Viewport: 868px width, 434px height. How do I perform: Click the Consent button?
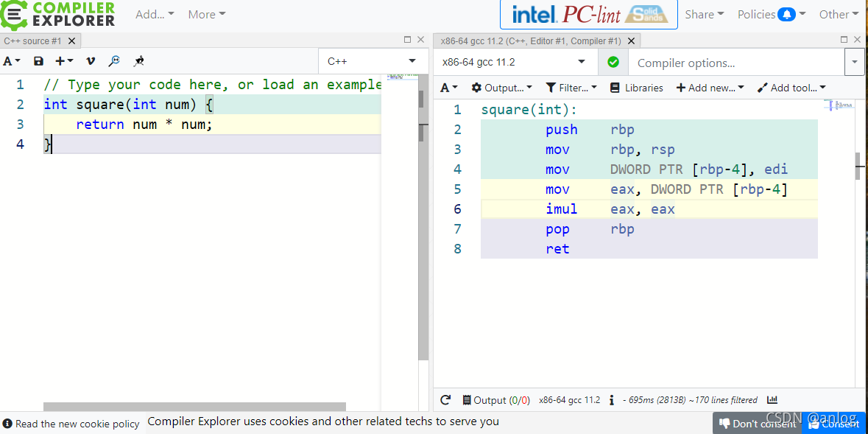click(x=834, y=424)
